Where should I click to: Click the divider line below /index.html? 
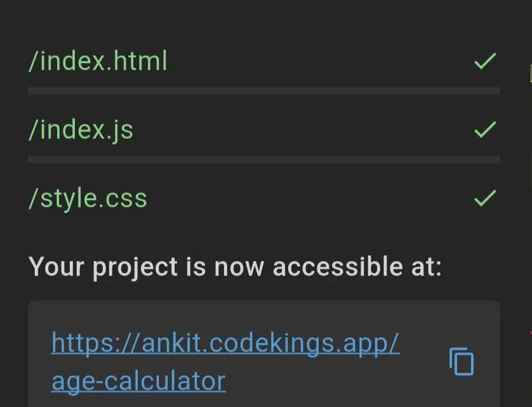click(265, 91)
